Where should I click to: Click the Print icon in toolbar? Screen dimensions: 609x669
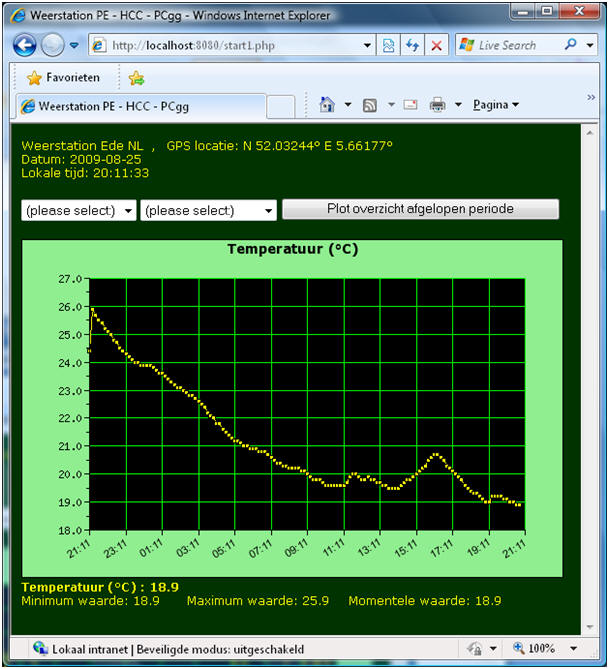(437, 105)
